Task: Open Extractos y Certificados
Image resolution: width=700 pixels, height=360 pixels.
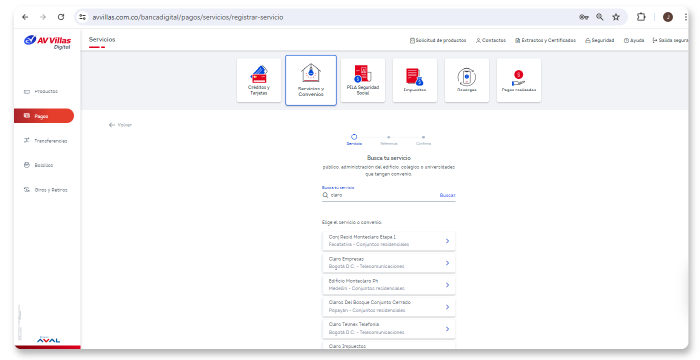Action: pos(546,40)
